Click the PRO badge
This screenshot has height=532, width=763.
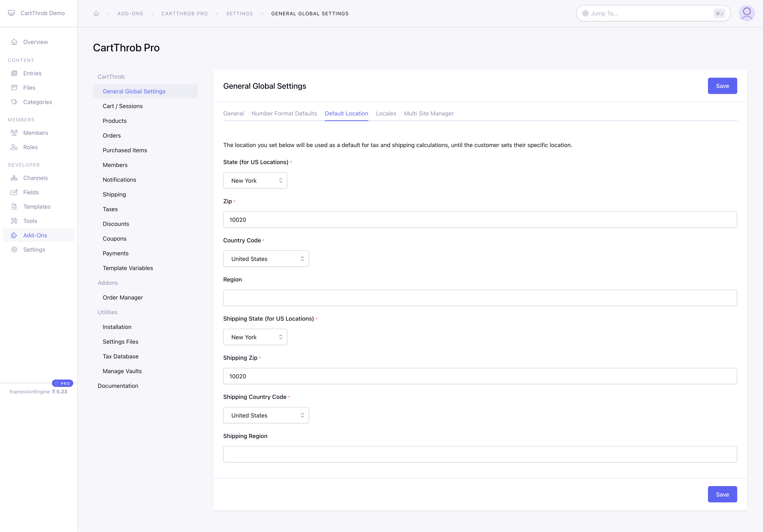click(x=62, y=383)
